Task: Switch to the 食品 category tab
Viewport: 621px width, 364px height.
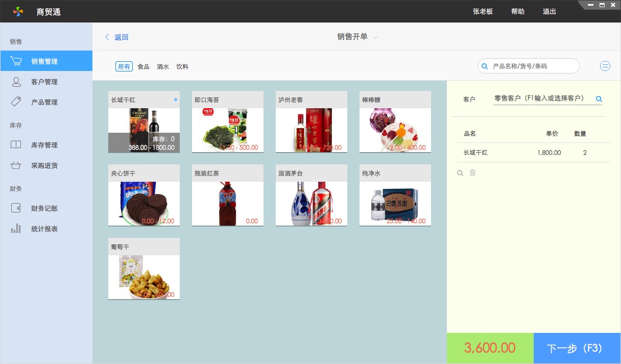Action: (x=144, y=66)
